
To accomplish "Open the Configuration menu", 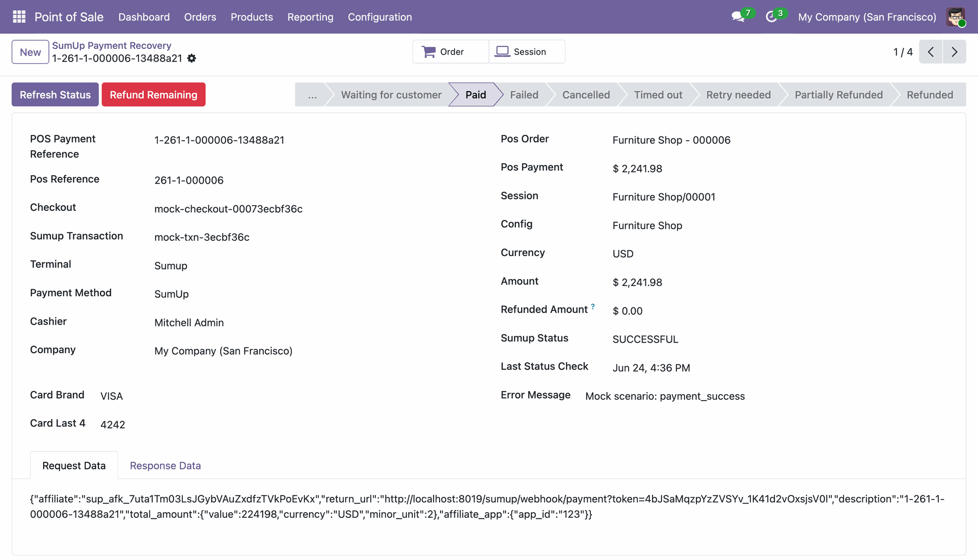I will click(379, 17).
